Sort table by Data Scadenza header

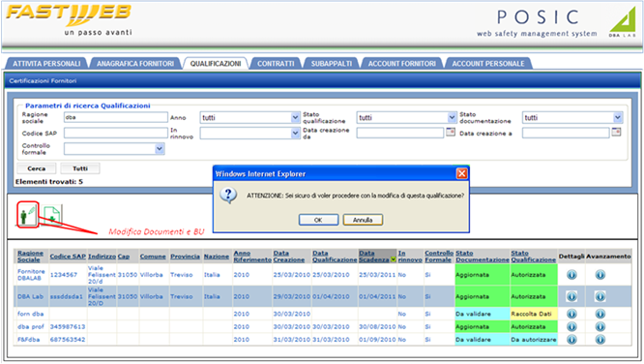374,257
